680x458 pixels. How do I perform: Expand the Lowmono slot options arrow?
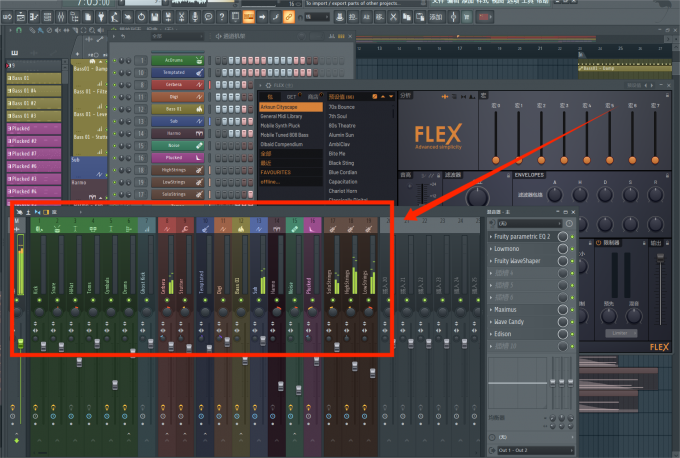pos(491,248)
